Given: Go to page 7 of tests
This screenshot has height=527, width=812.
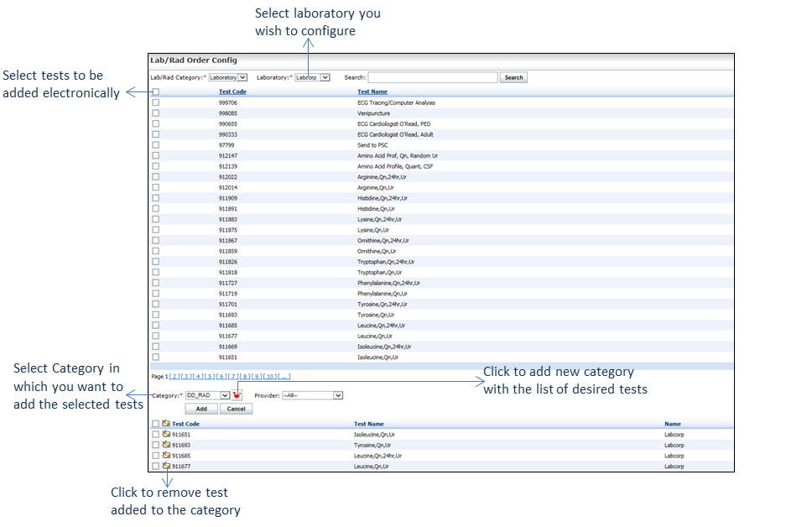Looking at the screenshot, I should 233,376.
